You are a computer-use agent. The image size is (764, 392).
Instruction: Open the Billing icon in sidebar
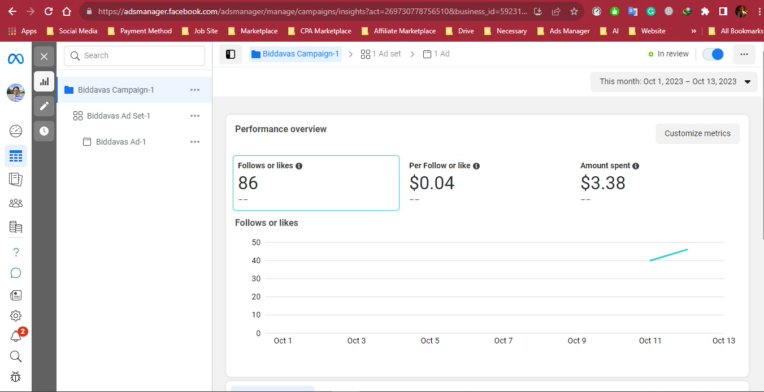16,227
